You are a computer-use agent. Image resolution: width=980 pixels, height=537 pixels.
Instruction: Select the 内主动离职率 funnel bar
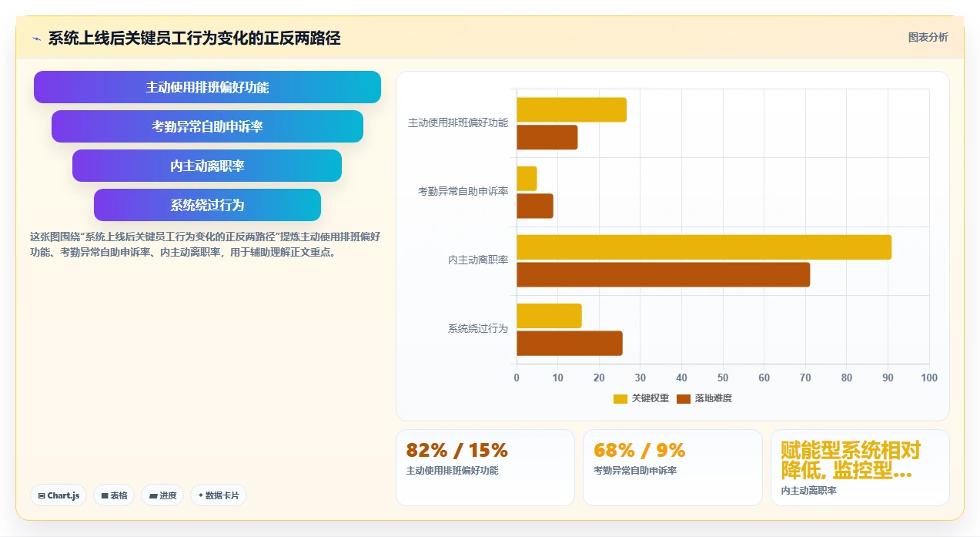coord(207,166)
